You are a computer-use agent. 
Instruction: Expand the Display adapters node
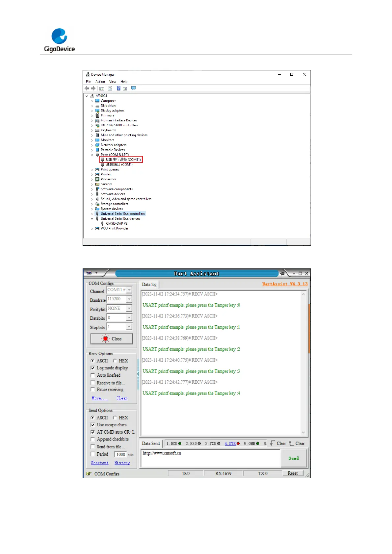92,111
